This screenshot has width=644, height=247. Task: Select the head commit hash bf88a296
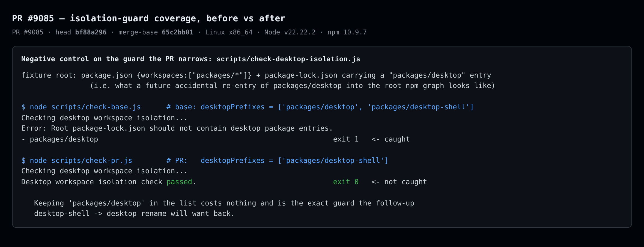91,32
